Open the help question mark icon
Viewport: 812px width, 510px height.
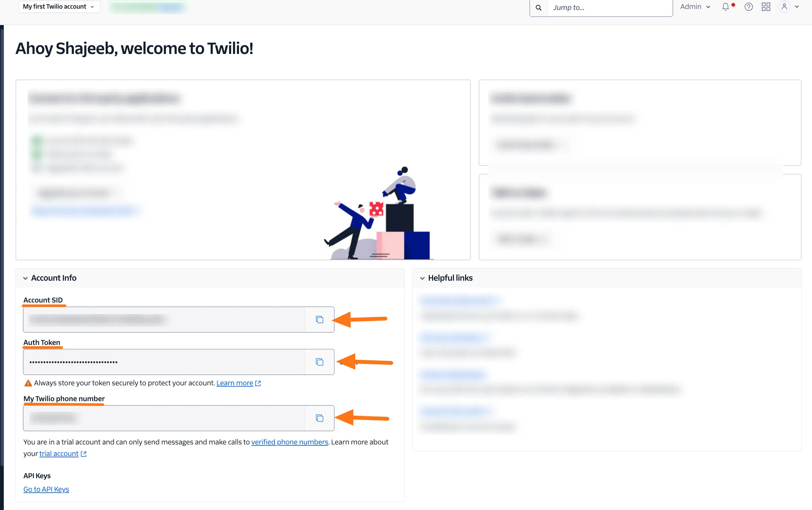pyautogui.click(x=749, y=7)
